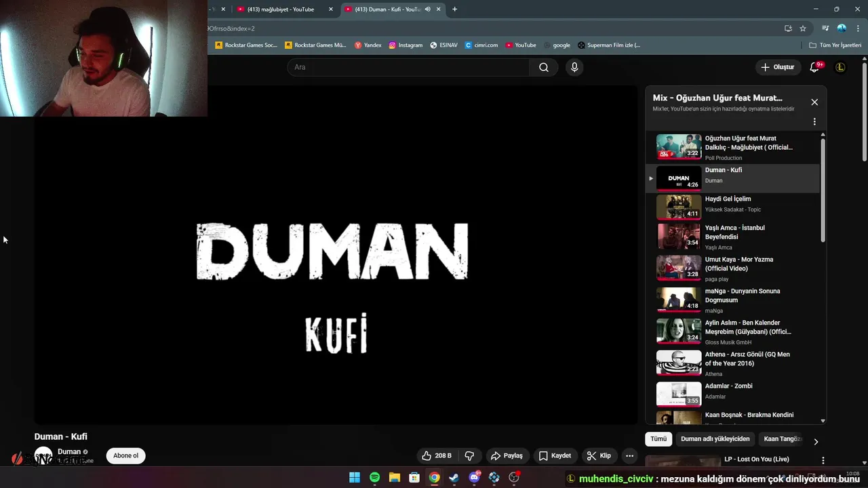Play Aylin Aslım - Ben Kalender Meşrebim
This screenshot has height=488, width=868.
[732, 331]
